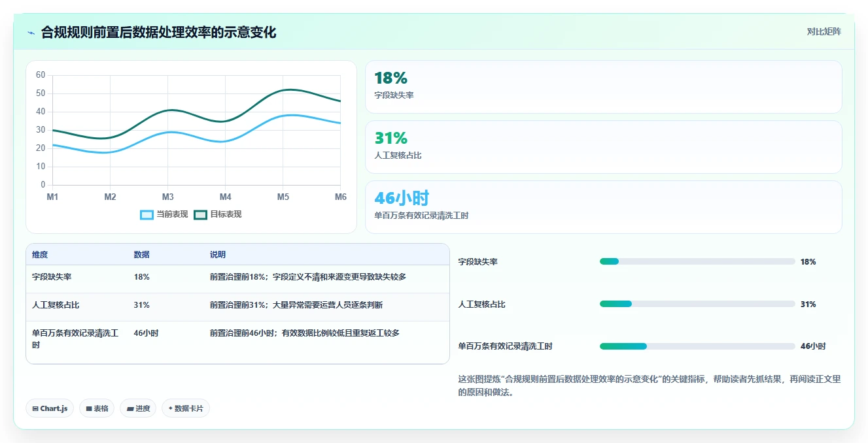
Task: Click the 46小时 data cell in table
Action: (146, 333)
